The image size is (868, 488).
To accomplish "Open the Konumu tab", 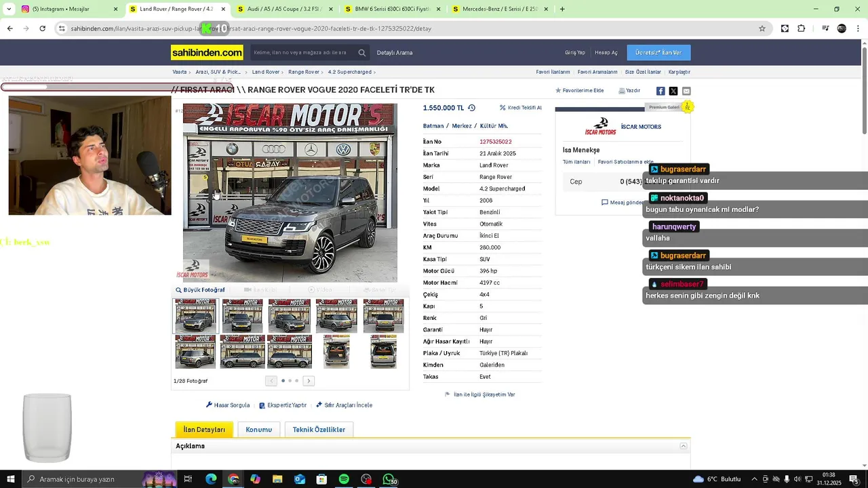I will pos(258,430).
